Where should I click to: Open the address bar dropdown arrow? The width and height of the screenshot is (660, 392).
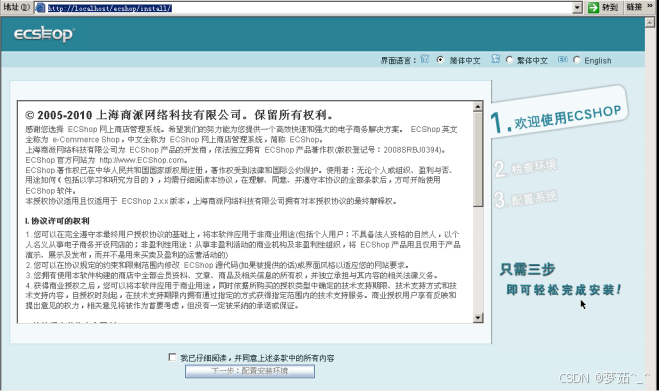[x=577, y=8]
